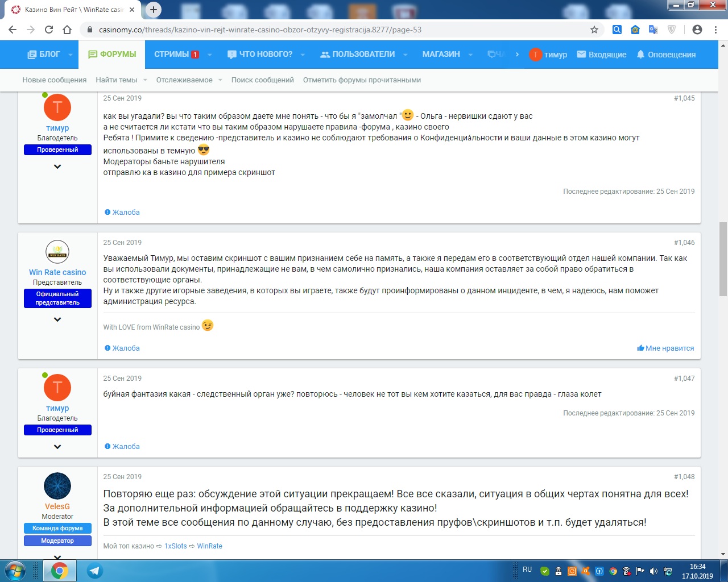Viewport: 728px width, 582px height.
Task: Open ЧТО НОВОГО? menu item
Action: (260, 55)
